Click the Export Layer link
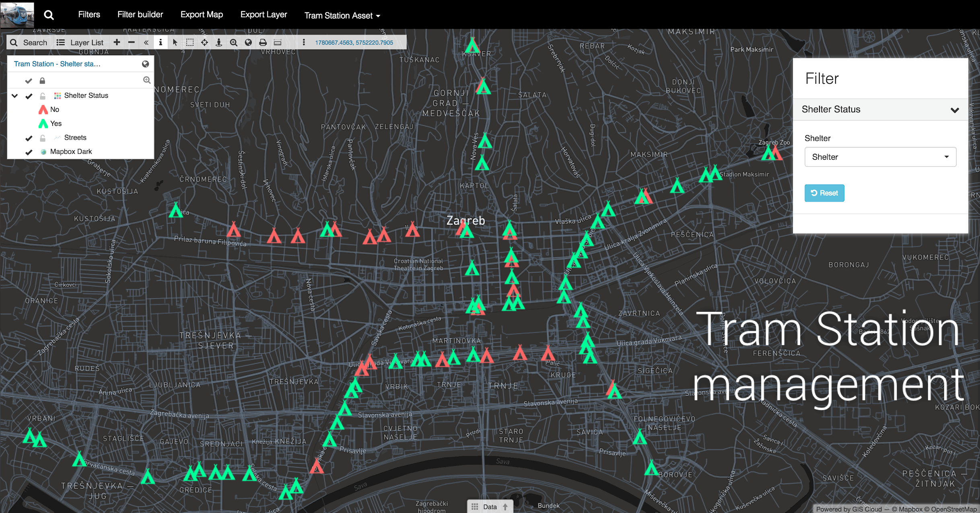Image resolution: width=980 pixels, height=513 pixels. [x=264, y=14]
